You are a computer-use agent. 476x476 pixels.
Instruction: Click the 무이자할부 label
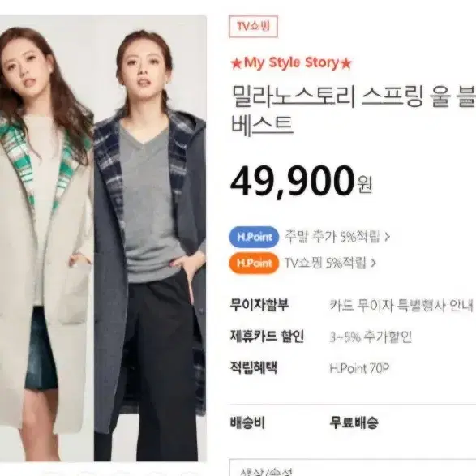pos(259,305)
